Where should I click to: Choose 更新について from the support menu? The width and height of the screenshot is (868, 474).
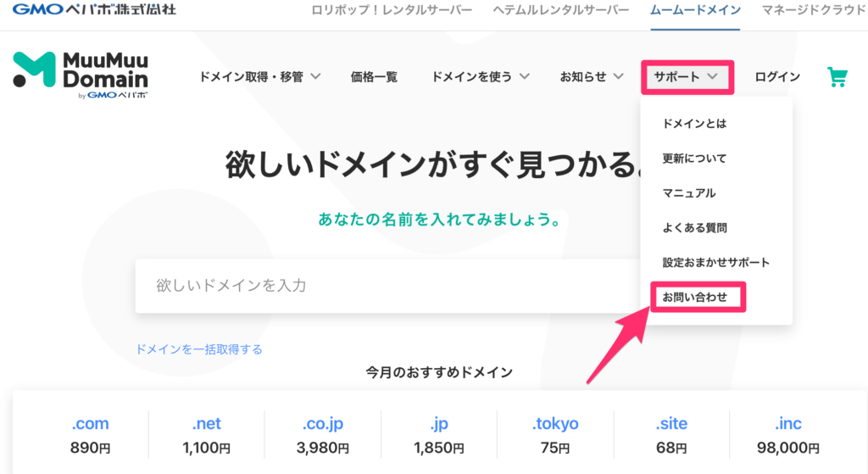click(x=694, y=159)
